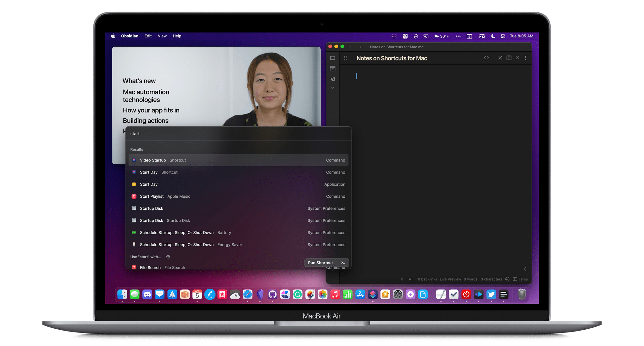Click the Tue 8:05 AM clock

(522, 36)
